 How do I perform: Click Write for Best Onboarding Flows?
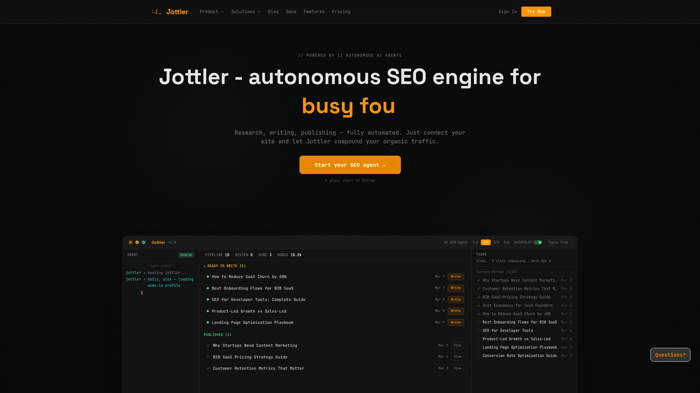coord(455,288)
